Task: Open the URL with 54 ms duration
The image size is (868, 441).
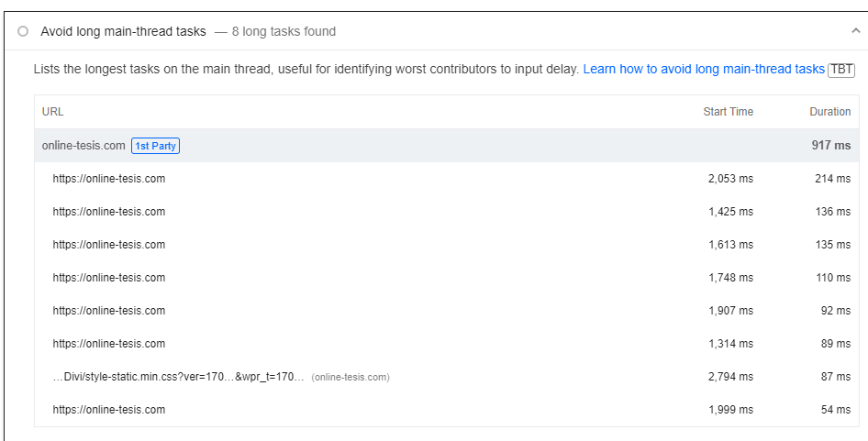Action: pos(109,410)
